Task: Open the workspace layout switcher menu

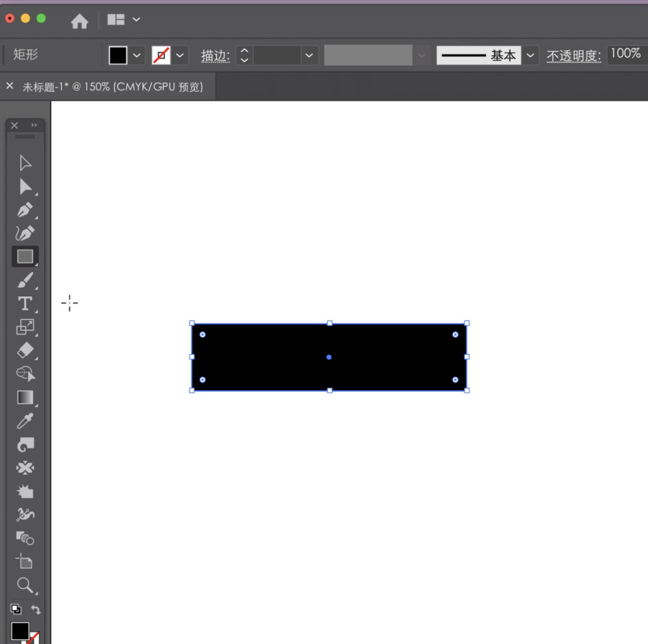Action: tap(123, 20)
